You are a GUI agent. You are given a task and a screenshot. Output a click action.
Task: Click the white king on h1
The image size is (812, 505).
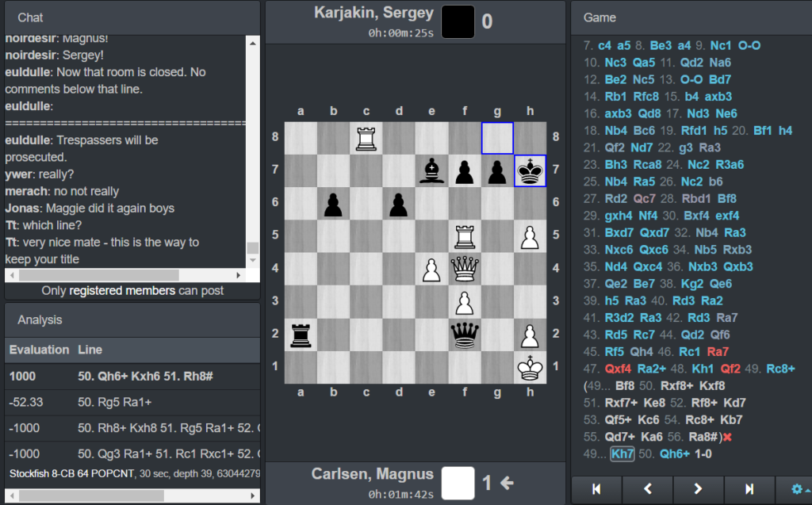click(530, 367)
